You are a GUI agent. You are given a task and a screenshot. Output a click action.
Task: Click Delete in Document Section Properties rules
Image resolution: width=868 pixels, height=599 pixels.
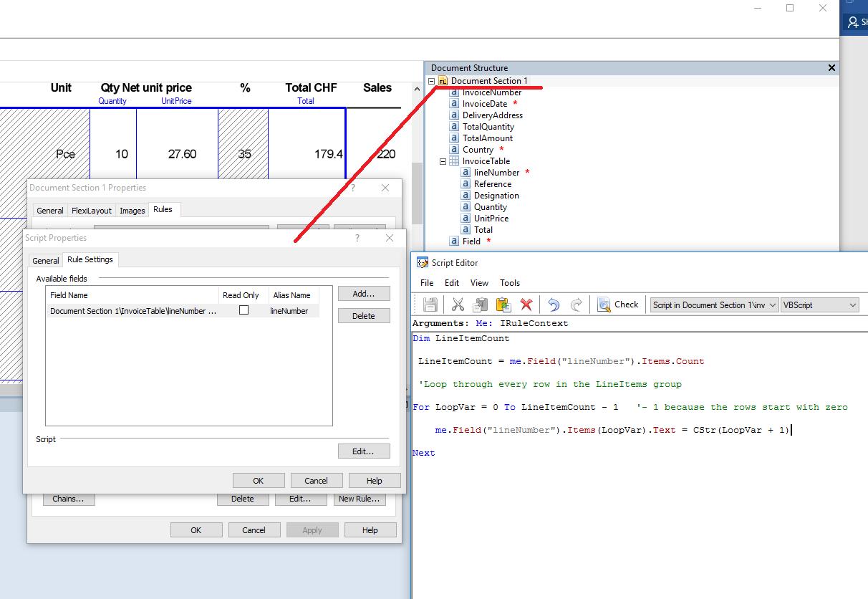point(243,499)
